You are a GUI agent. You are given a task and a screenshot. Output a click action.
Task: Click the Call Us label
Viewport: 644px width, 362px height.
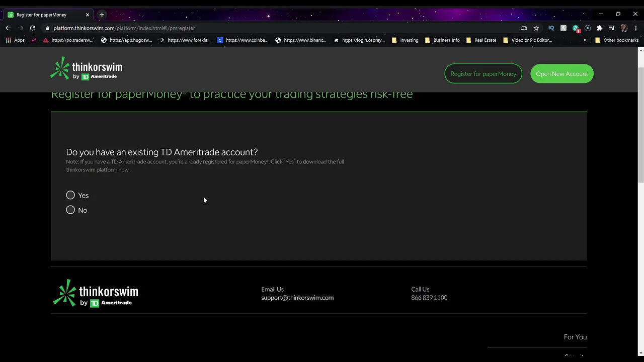[420, 289]
